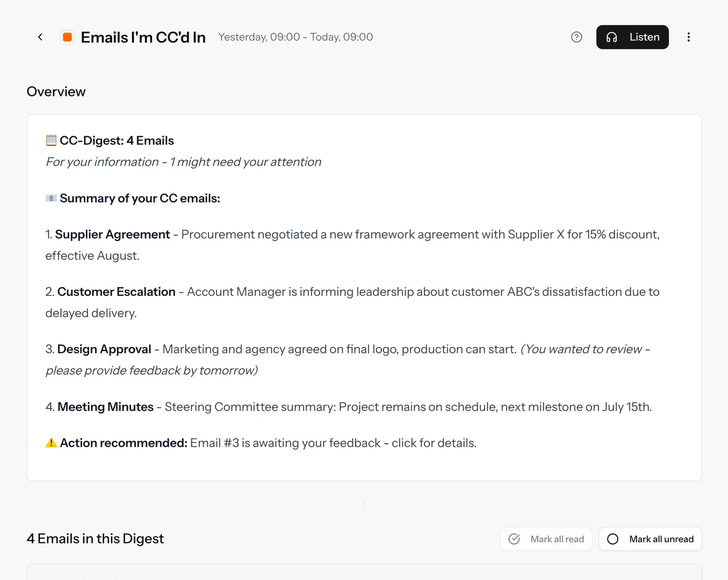Toggle audio playback via the Listen control
Screen dimensions: 728x580
[x=632, y=37]
